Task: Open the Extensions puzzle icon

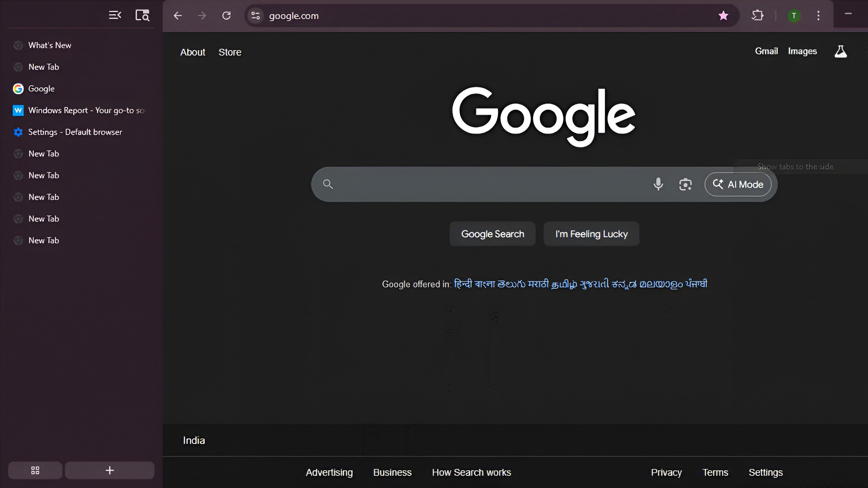Action: tap(757, 15)
